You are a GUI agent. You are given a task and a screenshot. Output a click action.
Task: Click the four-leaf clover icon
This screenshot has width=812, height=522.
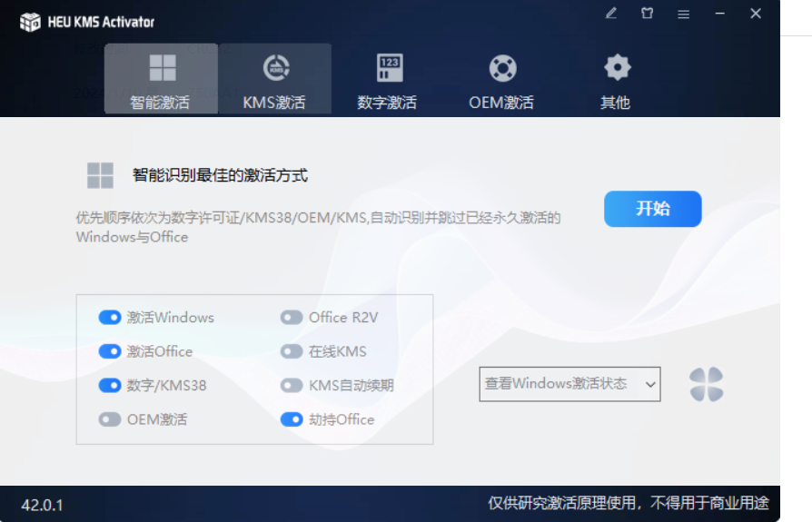(707, 384)
